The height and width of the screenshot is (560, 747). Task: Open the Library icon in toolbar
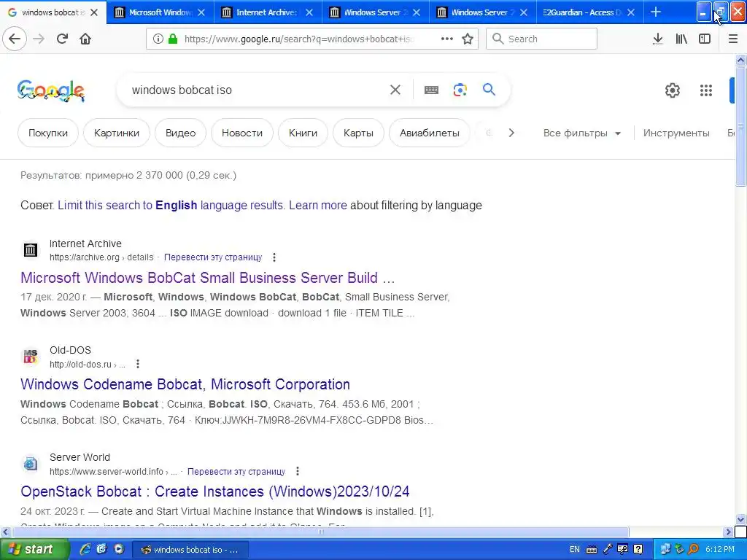(681, 39)
